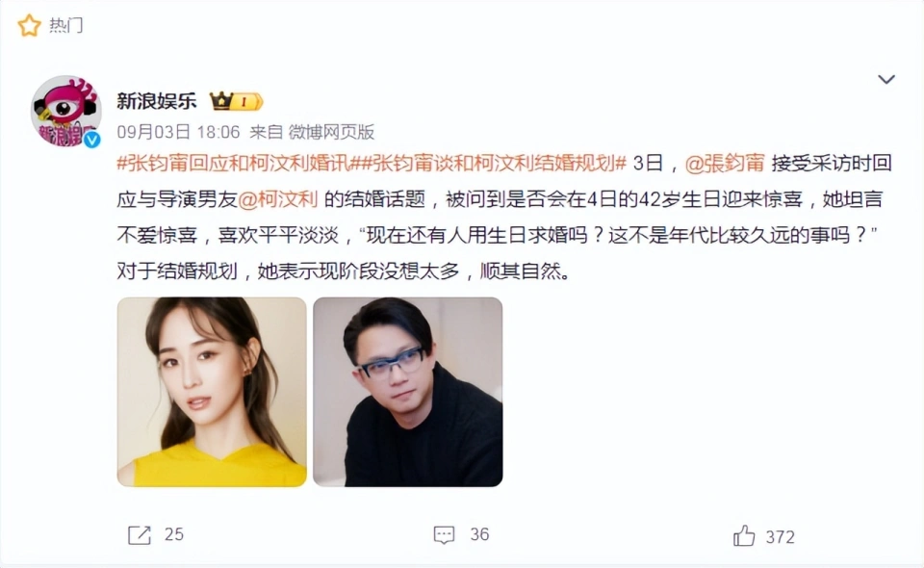The height and width of the screenshot is (568, 924).
Task: Enlarge the woman in yellow photo
Action: click(x=212, y=392)
